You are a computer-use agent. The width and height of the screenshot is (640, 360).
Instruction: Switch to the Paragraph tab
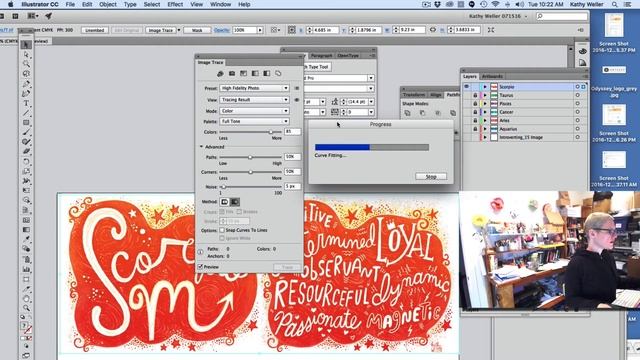321,56
